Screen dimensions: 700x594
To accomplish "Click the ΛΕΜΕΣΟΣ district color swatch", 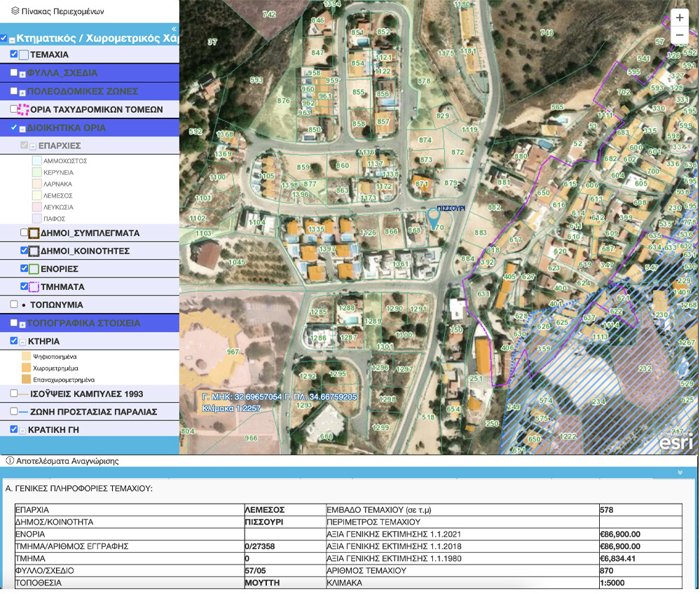I will tap(37, 195).
